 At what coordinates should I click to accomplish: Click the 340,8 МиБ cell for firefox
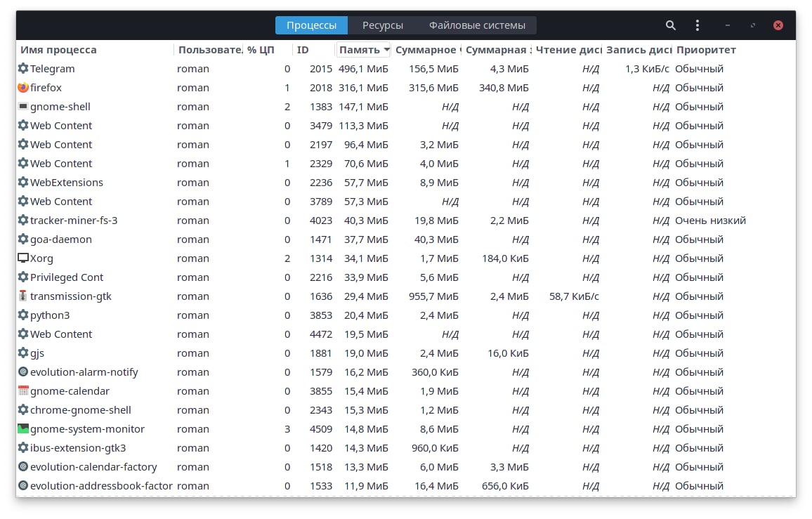pos(504,88)
